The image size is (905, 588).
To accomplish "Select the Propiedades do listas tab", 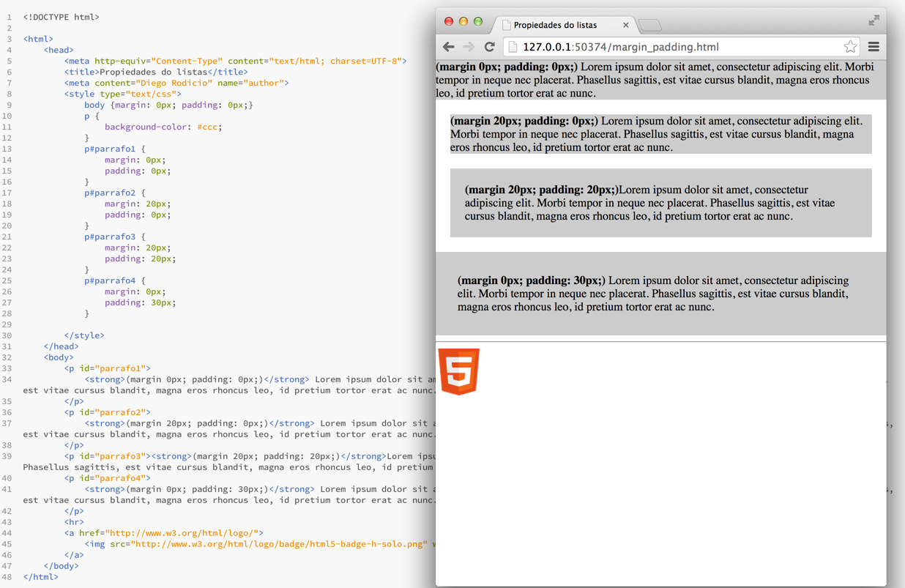I will pos(555,25).
